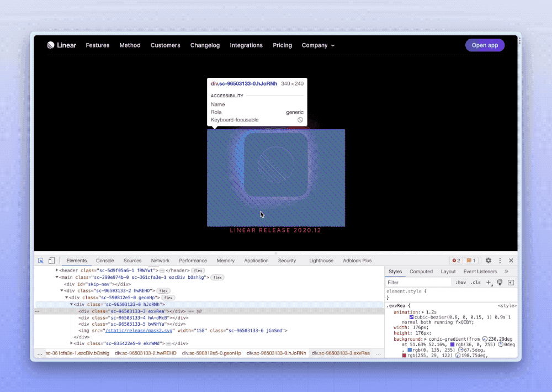Screen dimensions: 552x392
Task: Open angle clock icon beside 198.75deg
Action: (458, 356)
